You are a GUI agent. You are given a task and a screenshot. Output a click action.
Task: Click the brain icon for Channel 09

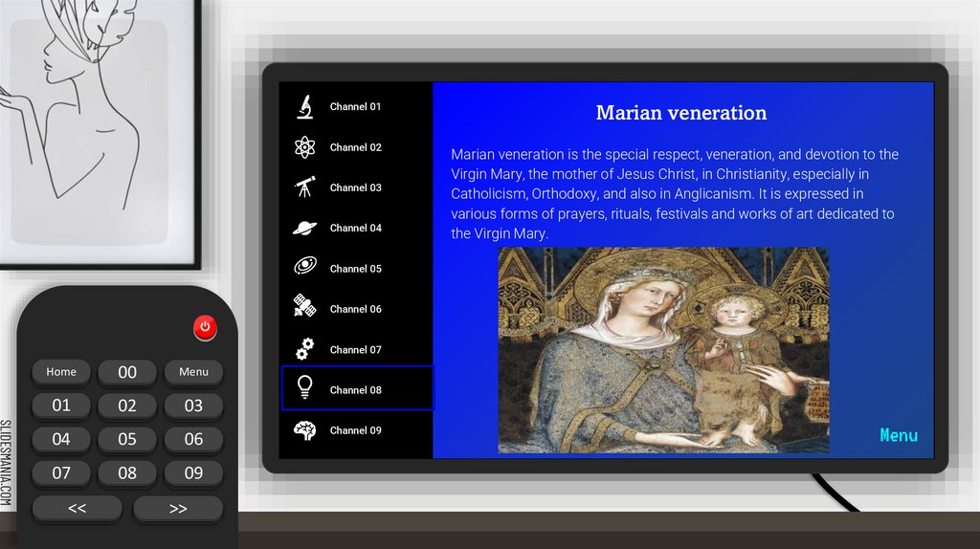305,430
